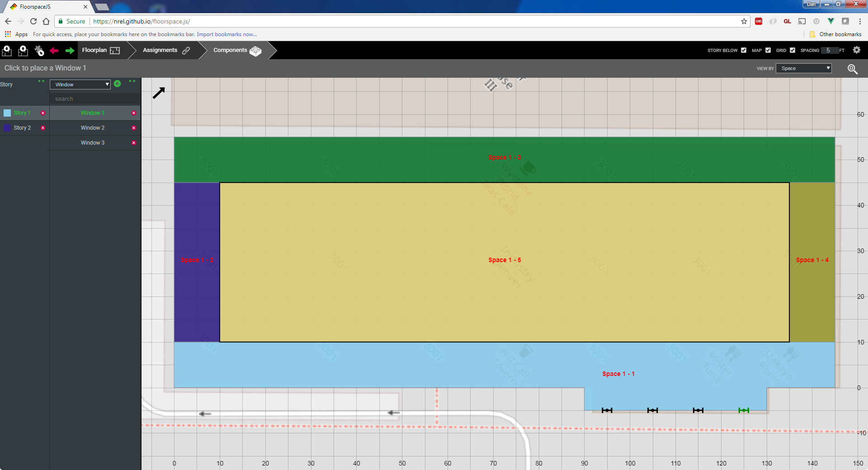
Task: Click the component search field
Action: [x=95, y=99]
